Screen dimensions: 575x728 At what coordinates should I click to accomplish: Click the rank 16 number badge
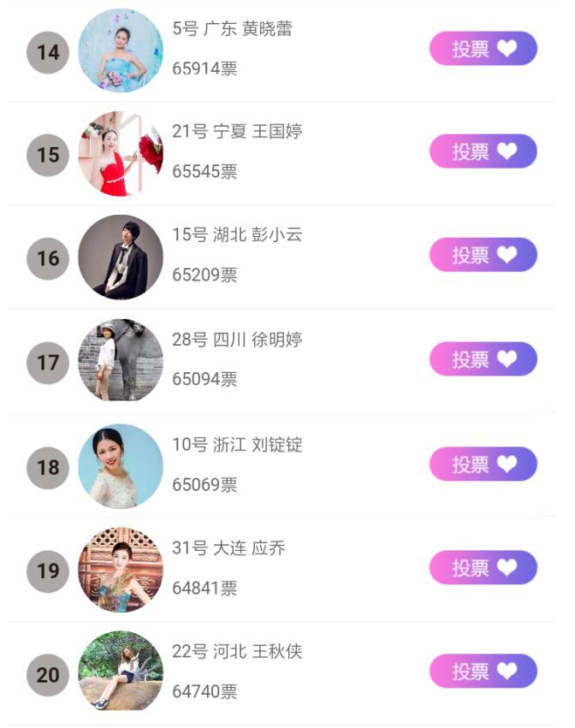pyautogui.click(x=48, y=258)
